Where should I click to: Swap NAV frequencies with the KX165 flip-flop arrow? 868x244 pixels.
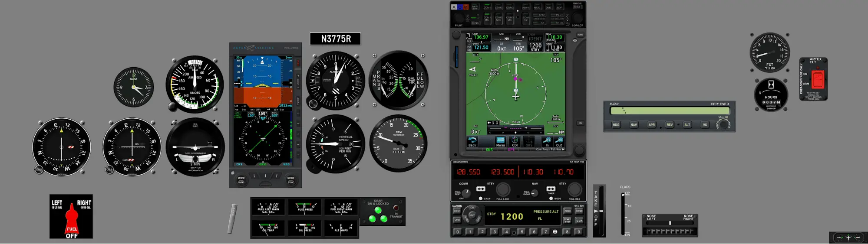pos(551,189)
